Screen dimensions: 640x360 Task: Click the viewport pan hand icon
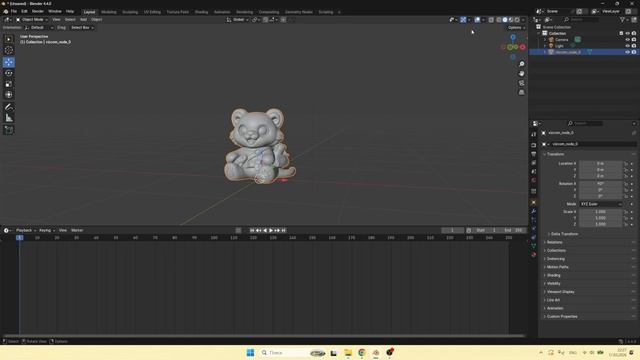(x=522, y=74)
